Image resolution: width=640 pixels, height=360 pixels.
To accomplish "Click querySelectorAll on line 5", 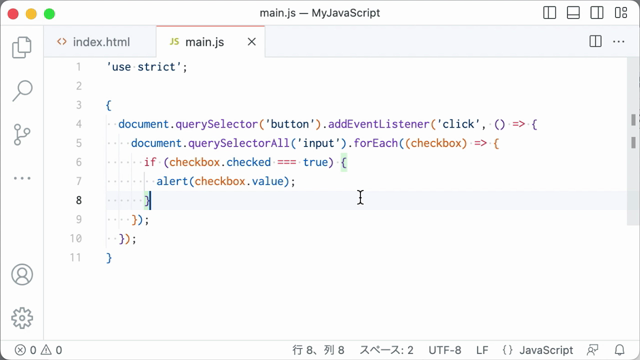I will click(239, 143).
